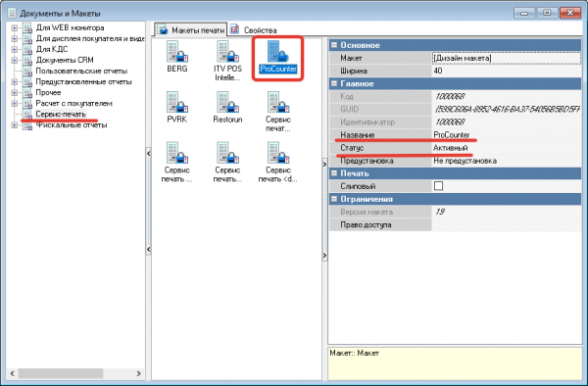Toggle the Слиповый checkbox

[438, 186]
